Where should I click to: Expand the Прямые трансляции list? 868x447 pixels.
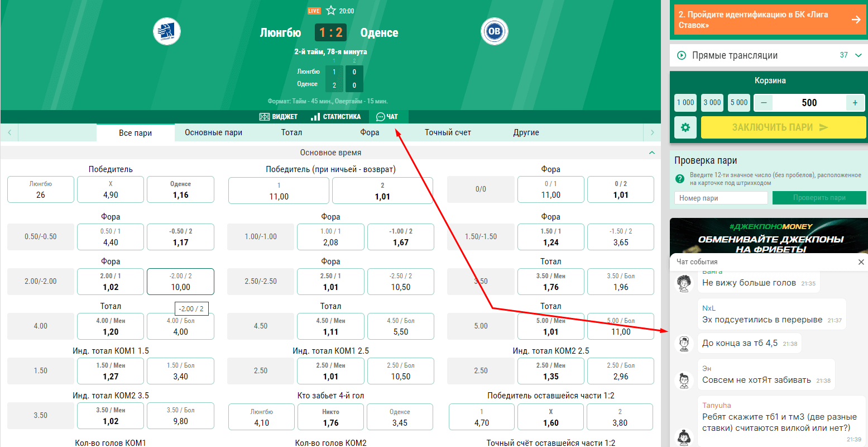click(859, 55)
